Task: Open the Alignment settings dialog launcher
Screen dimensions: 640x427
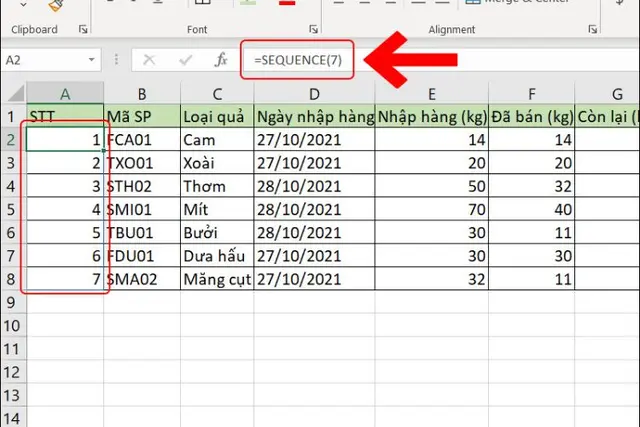Action: (x=592, y=29)
